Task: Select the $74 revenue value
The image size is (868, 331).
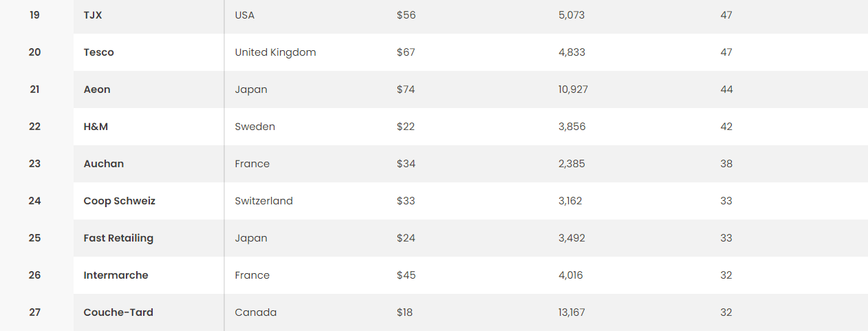Action: coord(406,89)
